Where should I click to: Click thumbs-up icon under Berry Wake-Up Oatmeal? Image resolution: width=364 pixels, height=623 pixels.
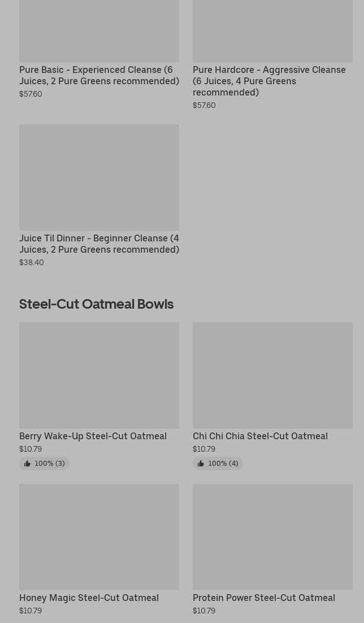click(27, 464)
